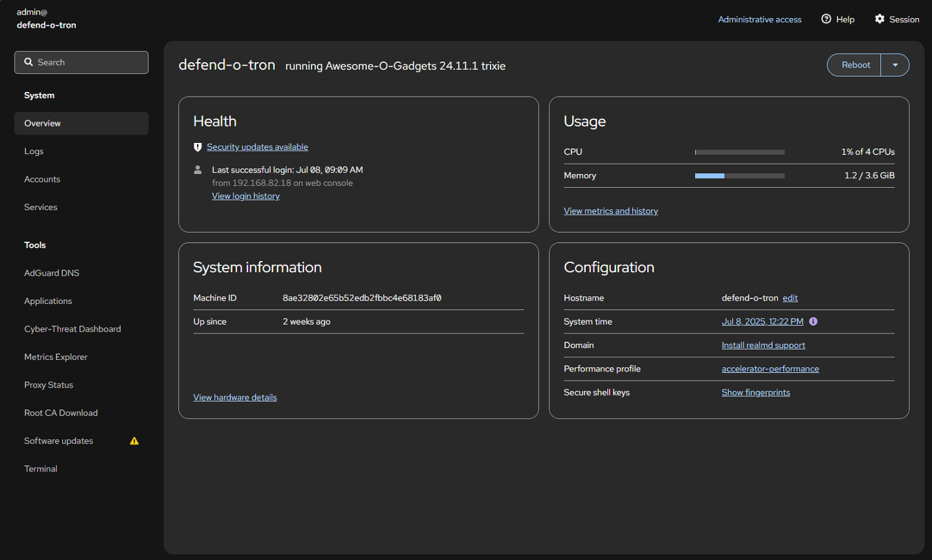Click the user icon next to last login
Image resolution: width=932 pixels, height=560 pixels.
198,169
